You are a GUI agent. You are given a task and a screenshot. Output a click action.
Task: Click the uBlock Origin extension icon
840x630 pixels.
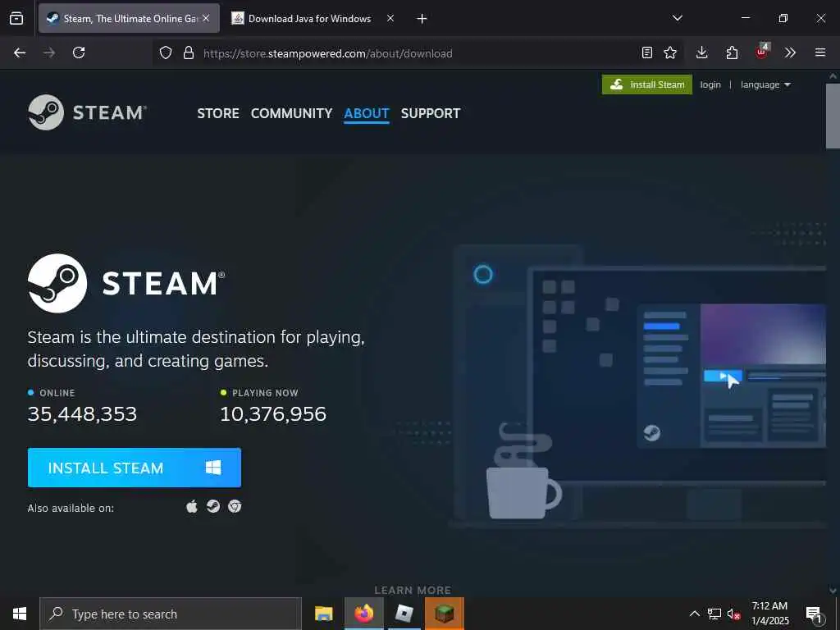762,52
